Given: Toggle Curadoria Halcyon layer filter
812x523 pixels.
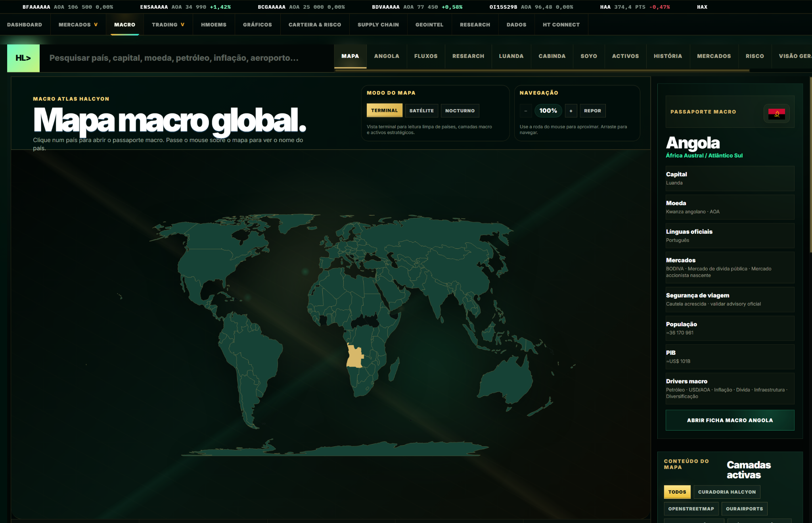Looking at the screenshot, I should pyautogui.click(x=727, y=492).
